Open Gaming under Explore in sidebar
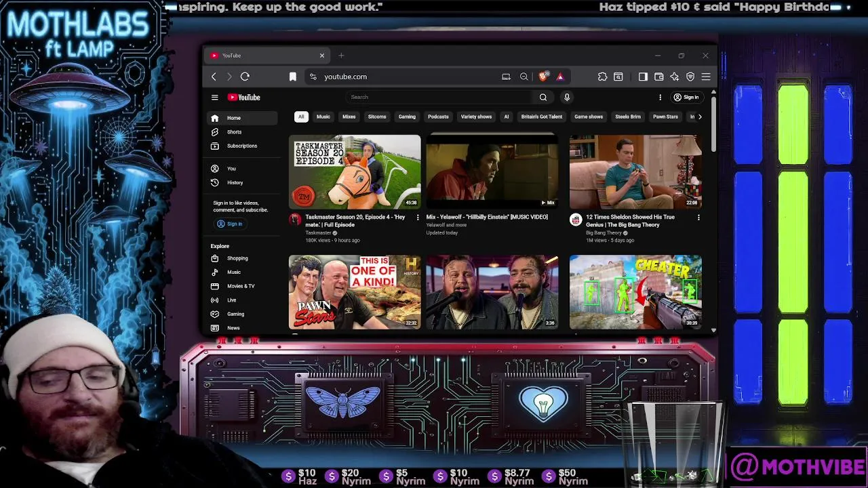 242,314
